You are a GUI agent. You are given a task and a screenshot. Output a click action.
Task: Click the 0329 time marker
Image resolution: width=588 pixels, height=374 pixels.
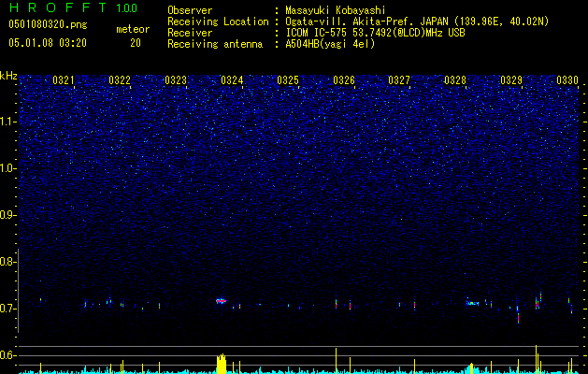pyautogui.click(x=511, y=80)
